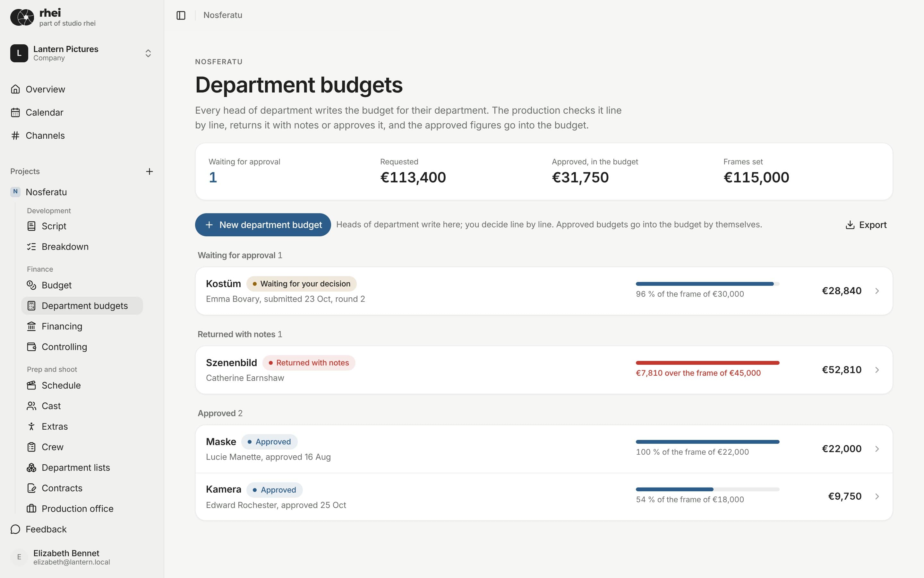The height and width of the screenshot is (578, 924).
Task: Click the €115,000 Frames set value
Action: pos(756,177)
